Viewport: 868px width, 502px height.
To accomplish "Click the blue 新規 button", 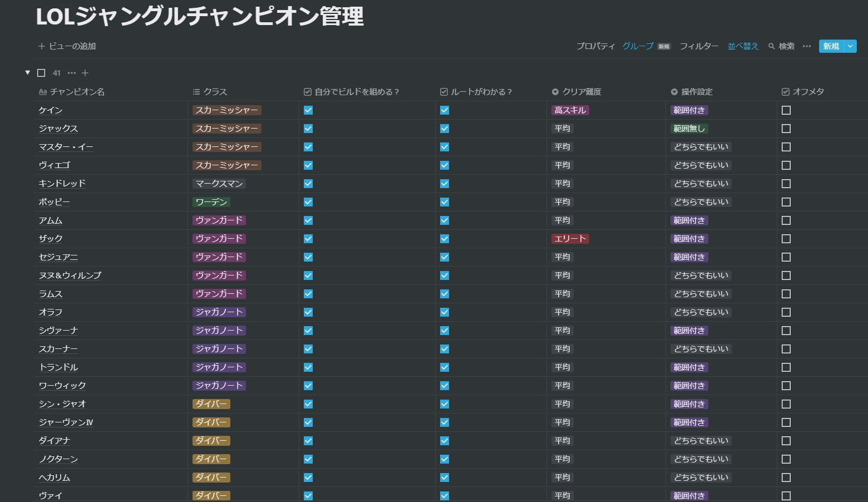I will point(831,46).
